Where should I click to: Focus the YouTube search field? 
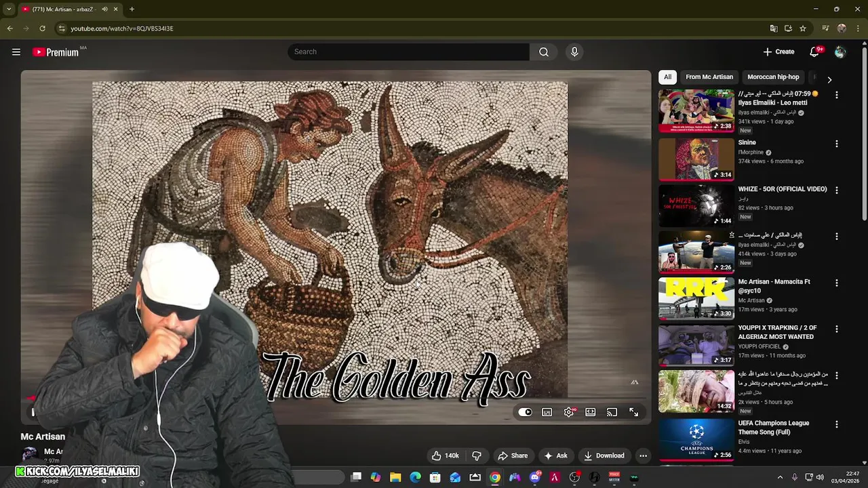[x=408, y=52]
